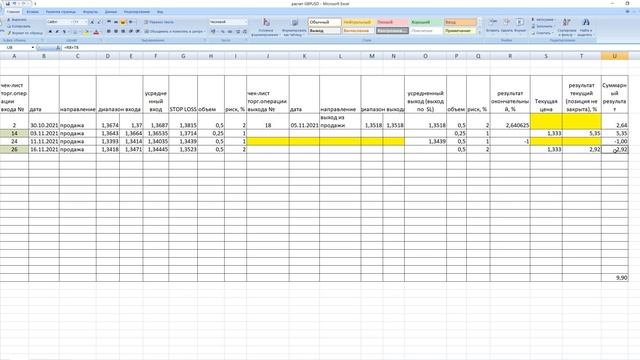Switch to the Данные tab
Screen dimensions: 640x360
click(x=111, y=12)
